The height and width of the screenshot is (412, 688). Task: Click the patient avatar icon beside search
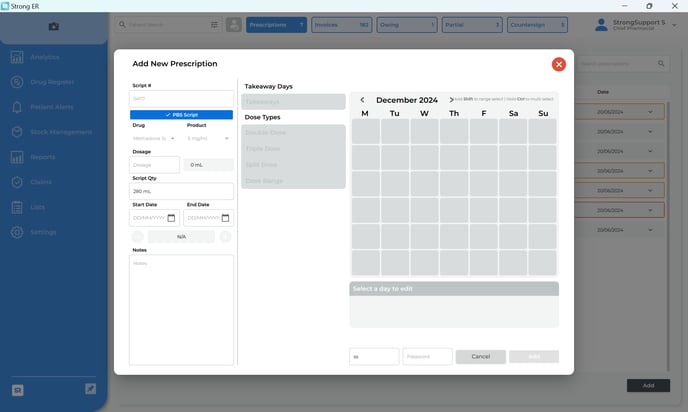[233, 25]
